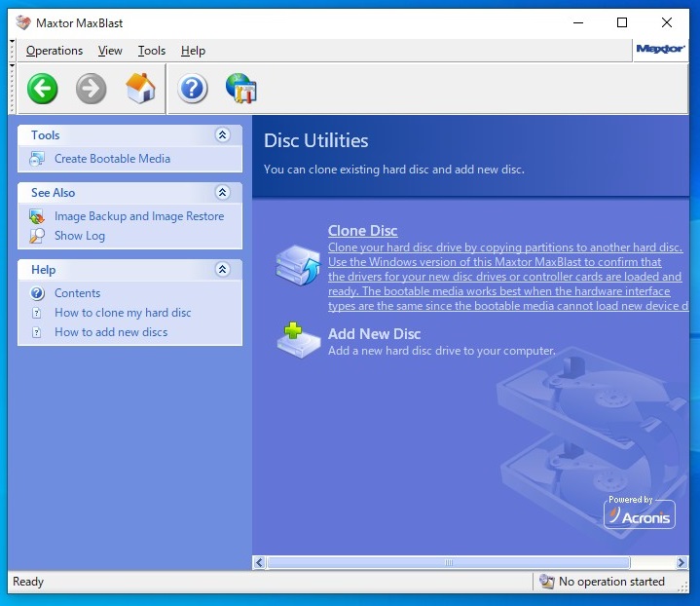Click the horizontal scrollbar left arrow
The image size is (700, 606).
point(259,562)
